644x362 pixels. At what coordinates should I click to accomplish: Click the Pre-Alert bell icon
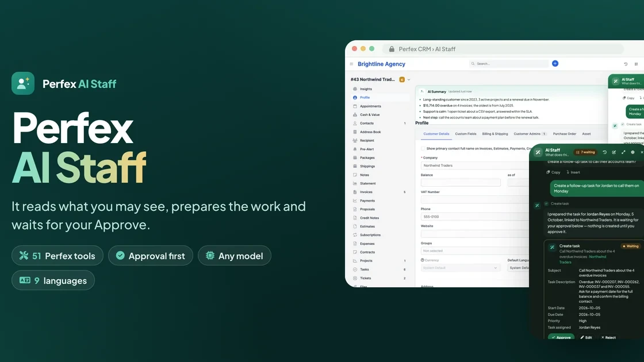[x=355, y=149]
